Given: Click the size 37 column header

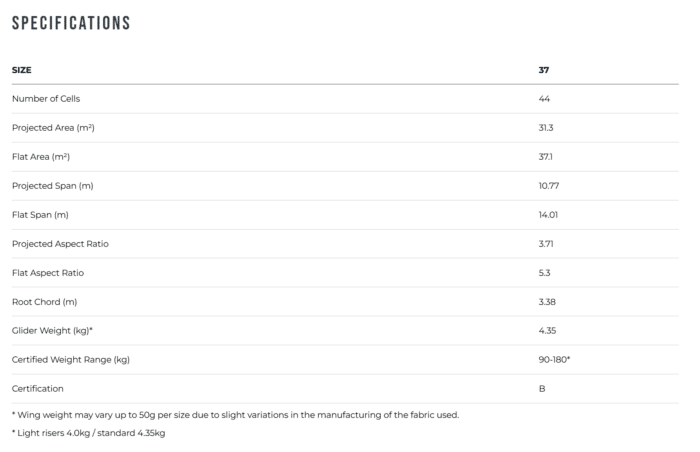Looking at the screenshot, I should tap(544, 70).
